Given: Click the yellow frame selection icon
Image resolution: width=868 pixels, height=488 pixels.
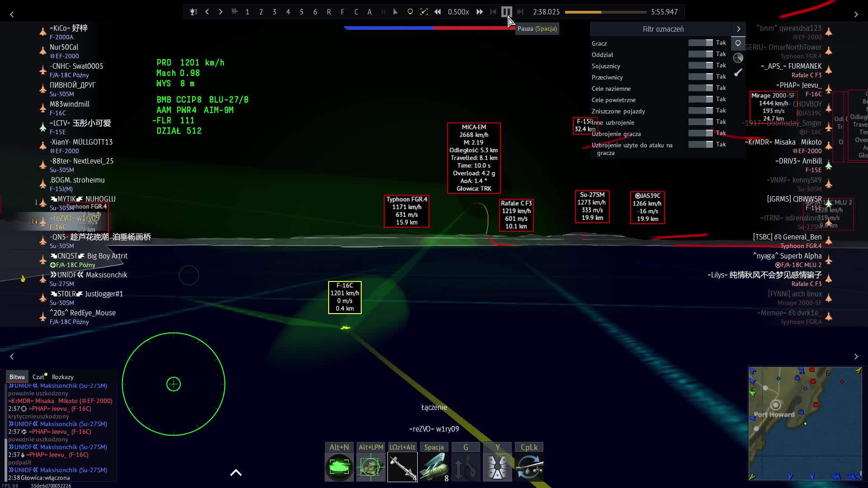Looking at the screenshot, I should (x=424, y=12).
